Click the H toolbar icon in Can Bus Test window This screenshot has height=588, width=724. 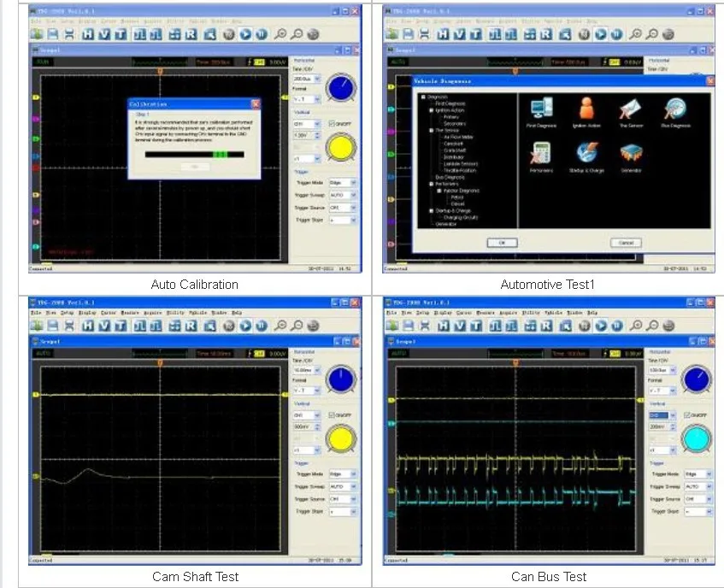[x=443, y=326]
